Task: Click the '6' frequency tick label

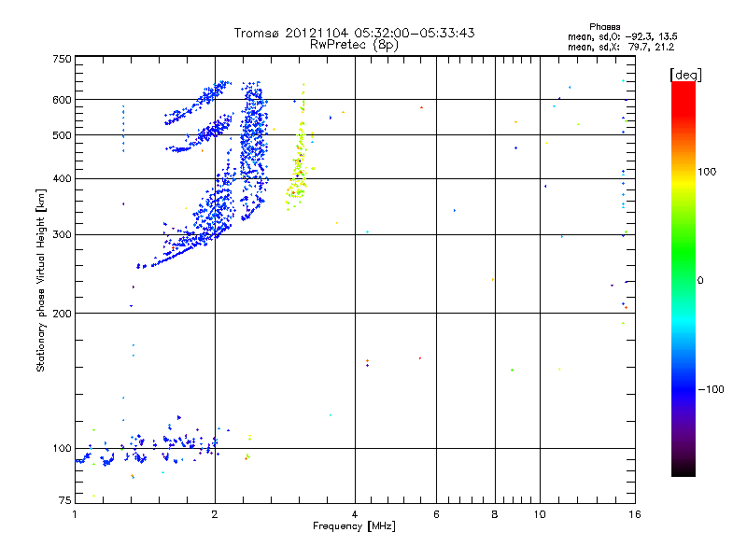Action: [x=436, y=514]
